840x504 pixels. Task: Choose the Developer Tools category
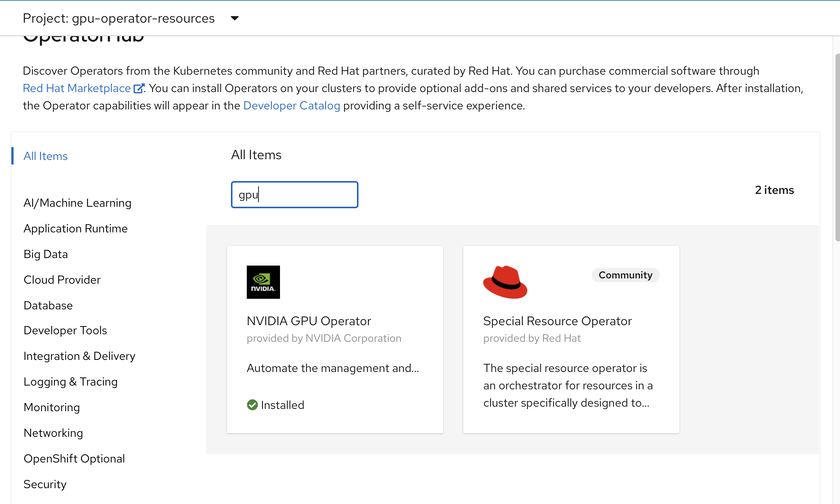pos(65,330)
